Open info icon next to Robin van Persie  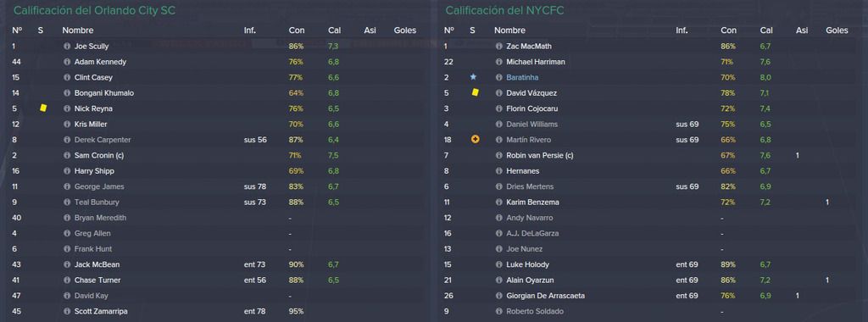click(x=498, y=155)
